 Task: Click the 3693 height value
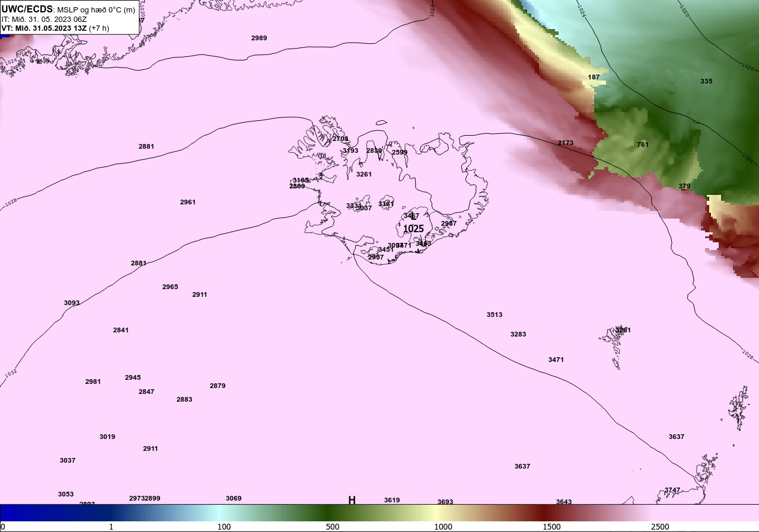pyautogui.click(x=445, y=502)
